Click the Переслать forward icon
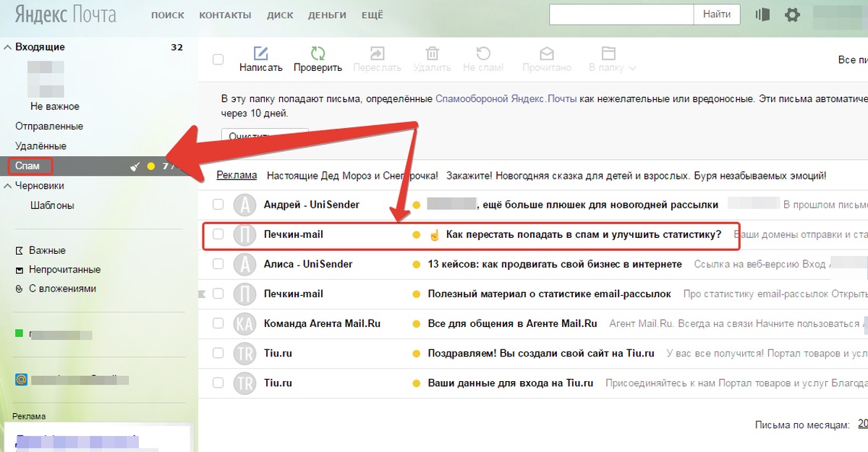Image resolution: width=868 pixels, height=452 pixels. (x=377, y=54)
